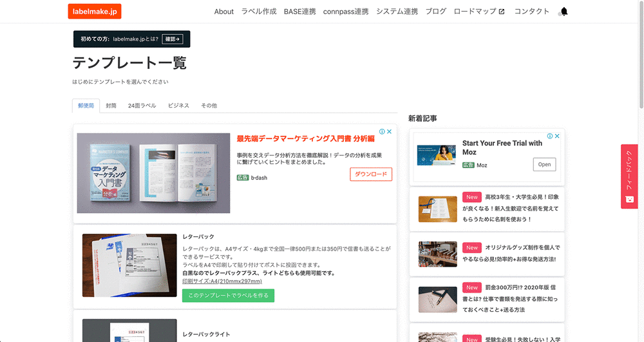Viewport: 644px width, 342px height.
Task: Open article オリジナルグッズ制作を個人で
Action: tap(511, 253)
